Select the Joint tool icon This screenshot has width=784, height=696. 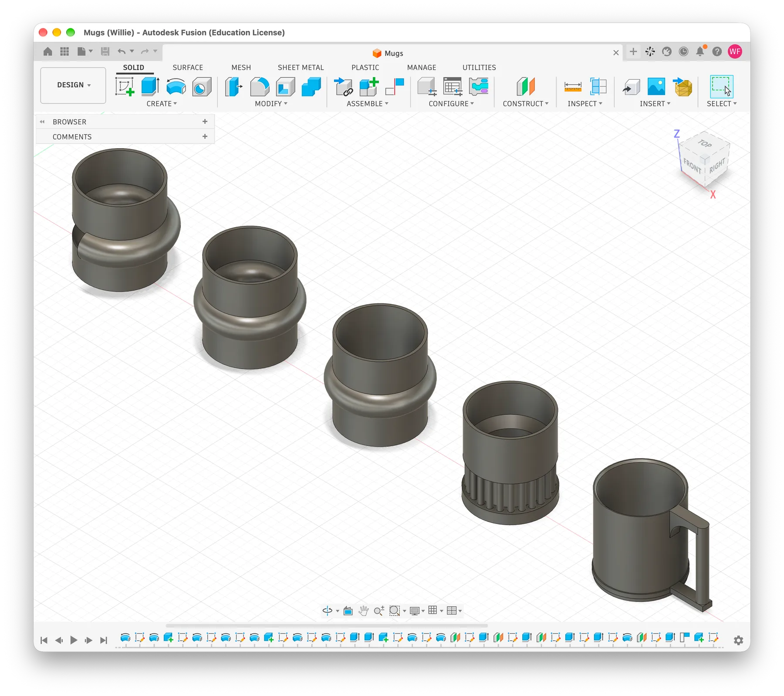pos(395,86)
